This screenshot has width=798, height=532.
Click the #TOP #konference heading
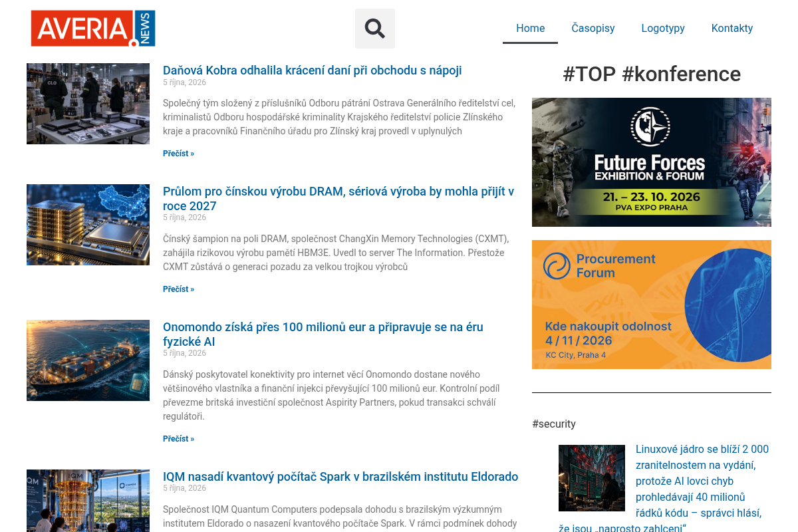point(652,74)
